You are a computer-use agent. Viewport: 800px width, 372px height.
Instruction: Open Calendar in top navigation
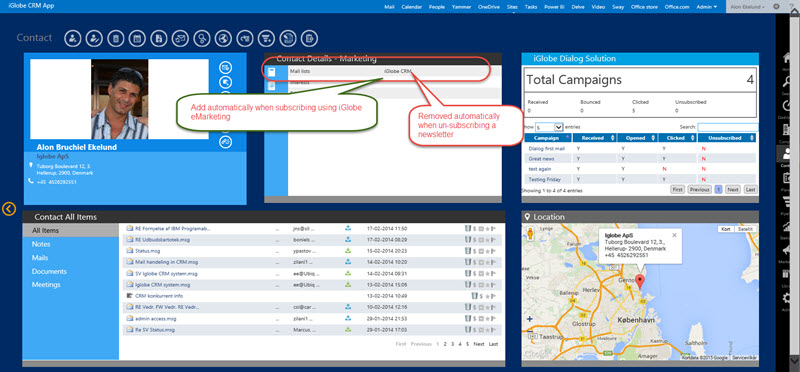(411, 7)
